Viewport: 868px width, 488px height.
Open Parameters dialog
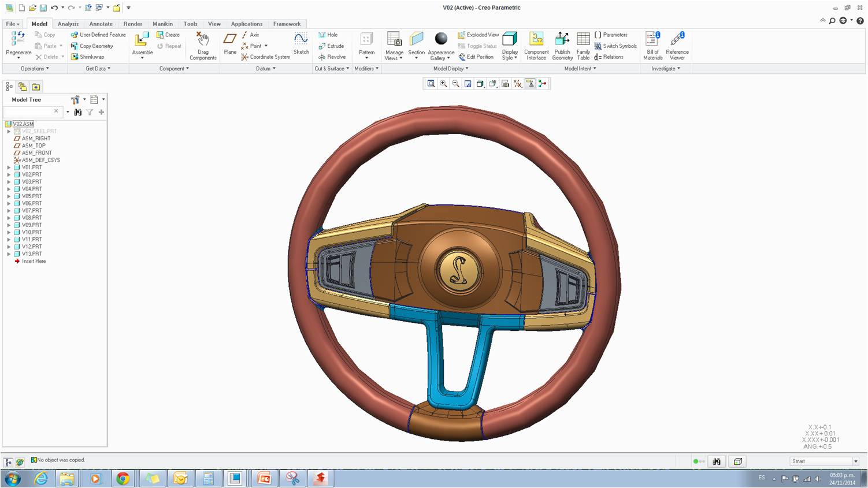[610, 35]
